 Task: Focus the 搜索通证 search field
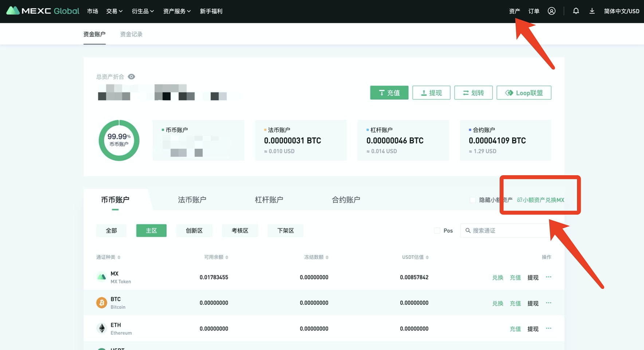[x=506, y=231]
